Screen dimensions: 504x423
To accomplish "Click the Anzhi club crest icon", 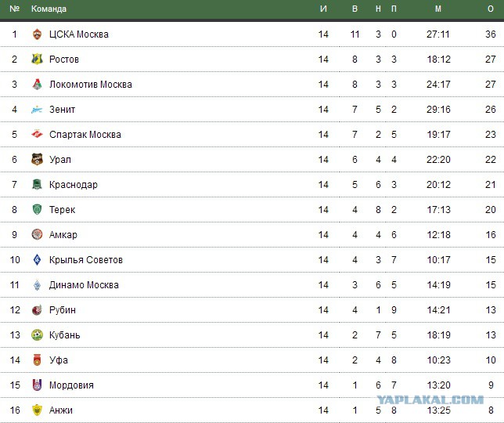I will click(37, 410).
